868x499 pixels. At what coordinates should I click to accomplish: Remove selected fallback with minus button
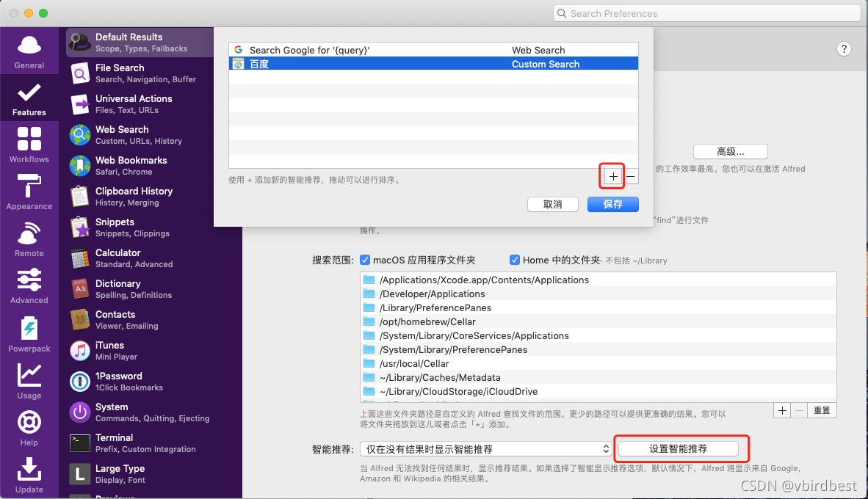[x=631, y=176]
